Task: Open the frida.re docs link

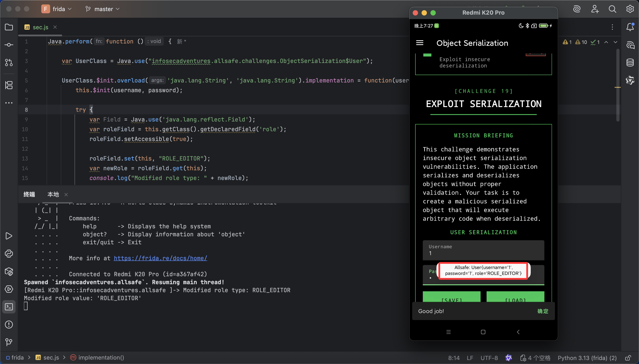Action: click(x=160, y=258)
